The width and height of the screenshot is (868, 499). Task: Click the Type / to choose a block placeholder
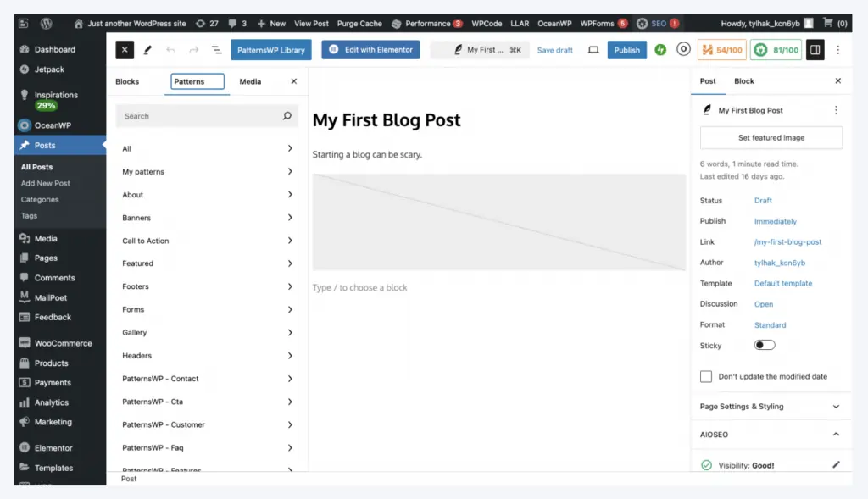359,287
